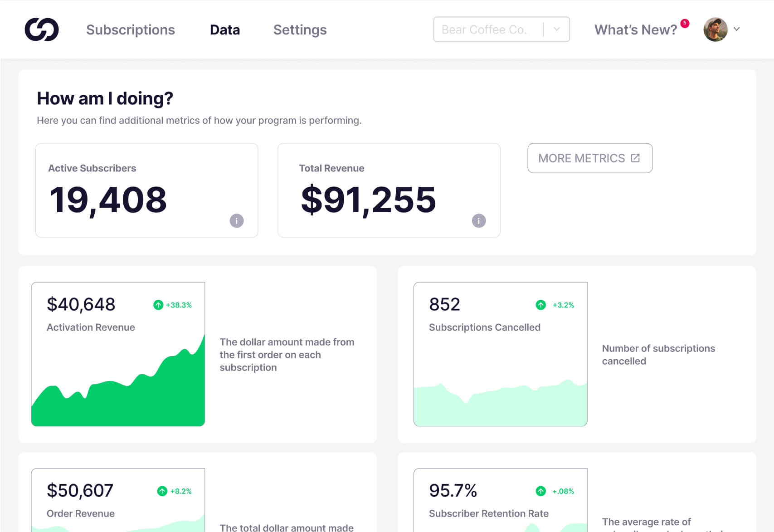This screenshot has width=774, height=532.
Task: Click the green up-arrow icon beside +38.3%
Action: tap(158, 305)
